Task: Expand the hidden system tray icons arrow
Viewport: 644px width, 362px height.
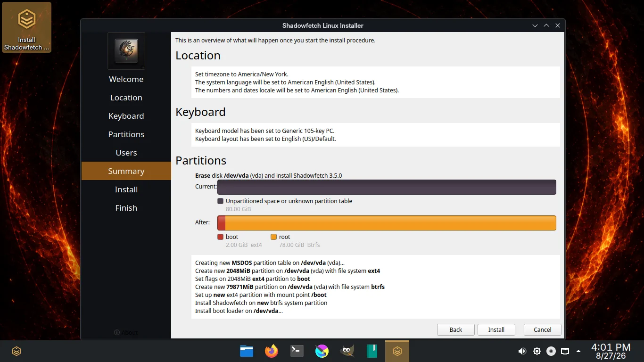Action: pos(578,351)
